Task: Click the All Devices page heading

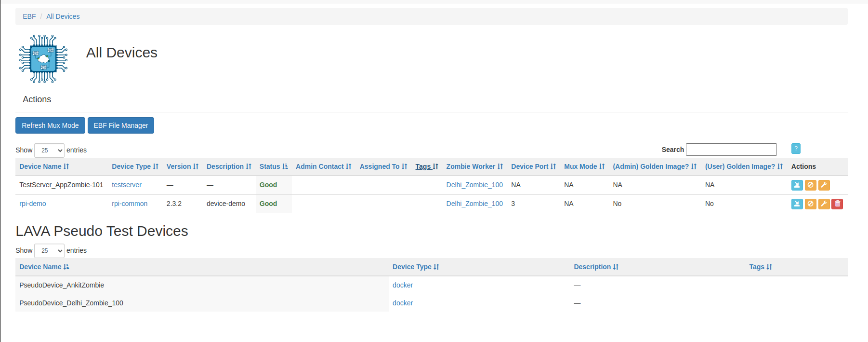Action: pyautogui.click(x=122, y=53)
